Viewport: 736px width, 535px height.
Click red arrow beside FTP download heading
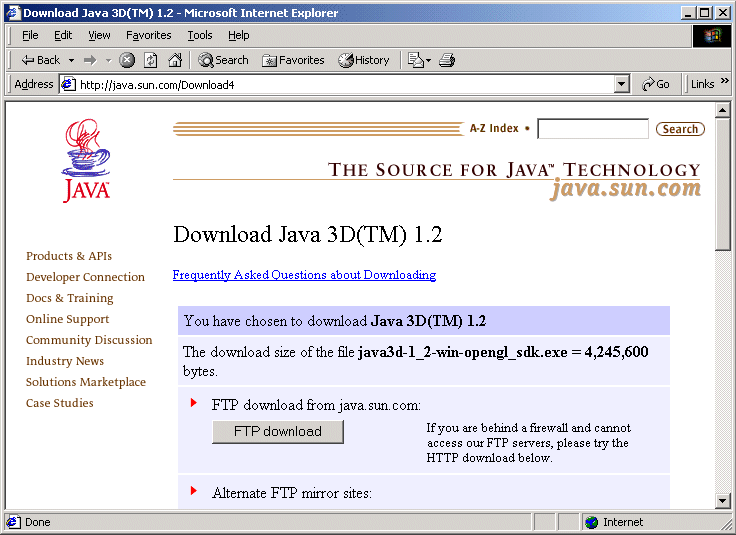click(193, 403)
